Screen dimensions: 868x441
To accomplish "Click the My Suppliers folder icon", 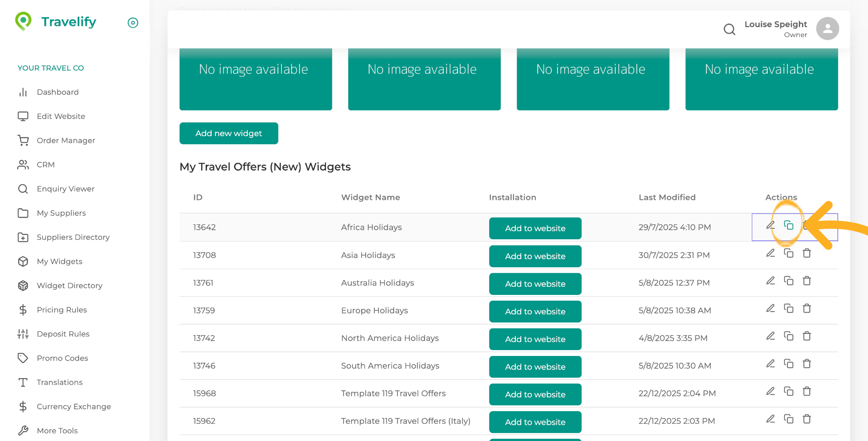I will tap(23, 213).
